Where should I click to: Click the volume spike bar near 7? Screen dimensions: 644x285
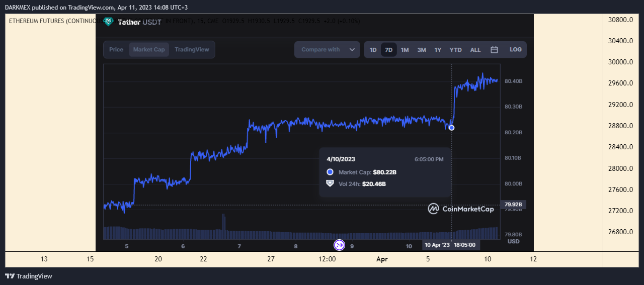(x=224, y=227)
